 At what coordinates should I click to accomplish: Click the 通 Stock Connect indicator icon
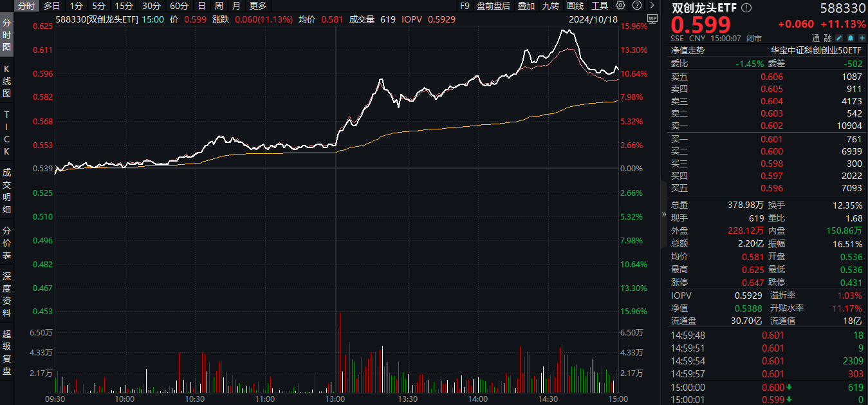(x=816, y=38)
